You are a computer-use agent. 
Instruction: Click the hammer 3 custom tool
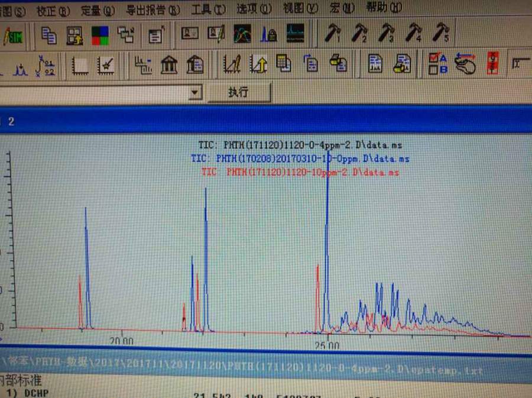[386, 33]
